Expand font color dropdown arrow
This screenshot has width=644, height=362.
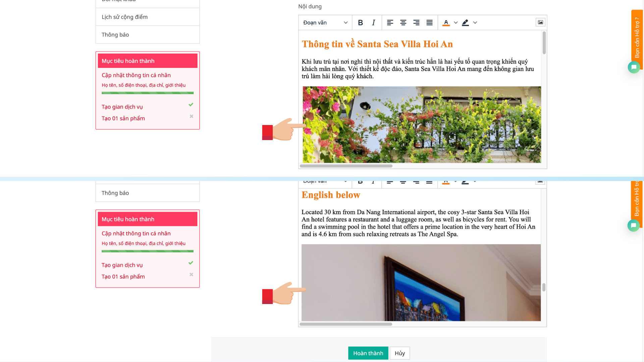click(x=455, y=22)
